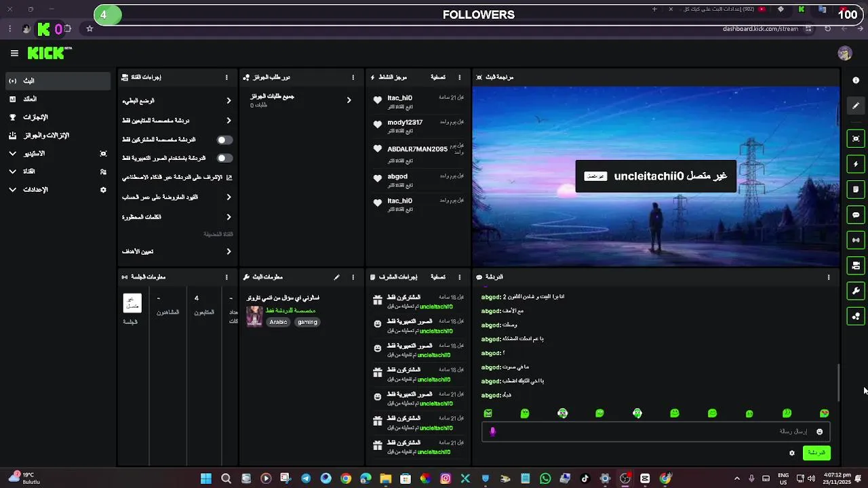Open the three-dot menu of the الدردشة chat panel

coord(828,277)
